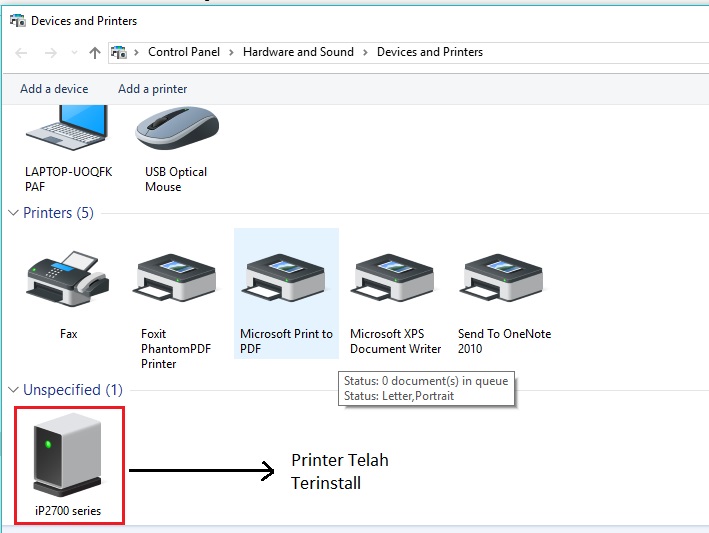Click the Devices and Printers title bar icon
709x533 pixels.
coord(18,21)
